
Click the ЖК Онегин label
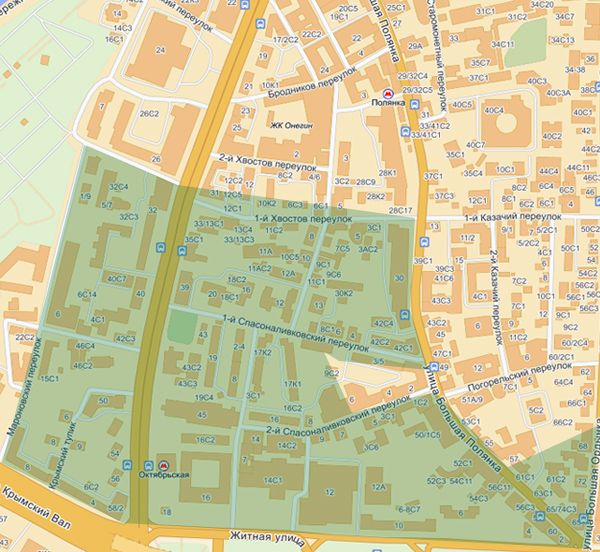(x=293, y=125)
